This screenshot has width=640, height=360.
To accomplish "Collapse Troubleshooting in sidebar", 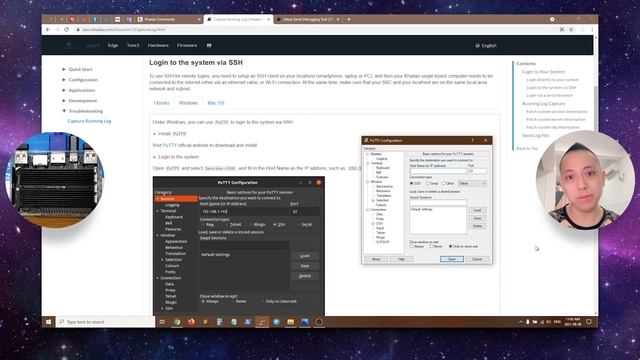I will (x=82, y=111).
